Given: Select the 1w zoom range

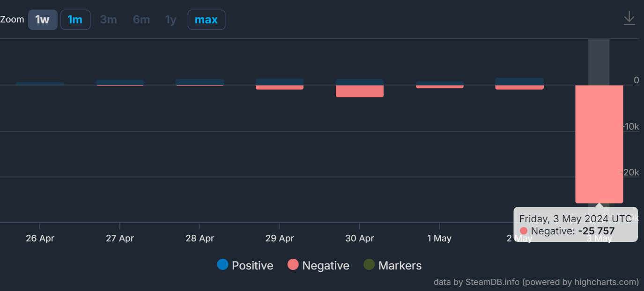Looking at the screenshot, I should coord(43,20).
